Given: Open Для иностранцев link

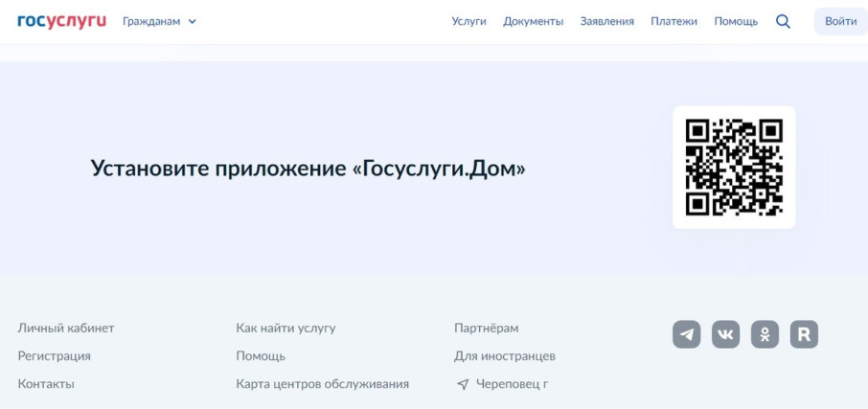Looking at the screenshot, I should coord(504,356).
